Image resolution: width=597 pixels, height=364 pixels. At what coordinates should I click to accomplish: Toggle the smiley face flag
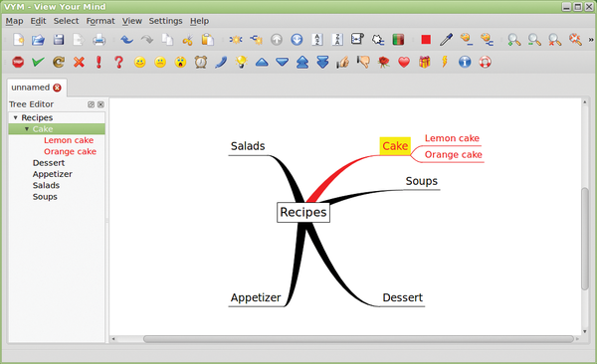[x=139, y=62]
